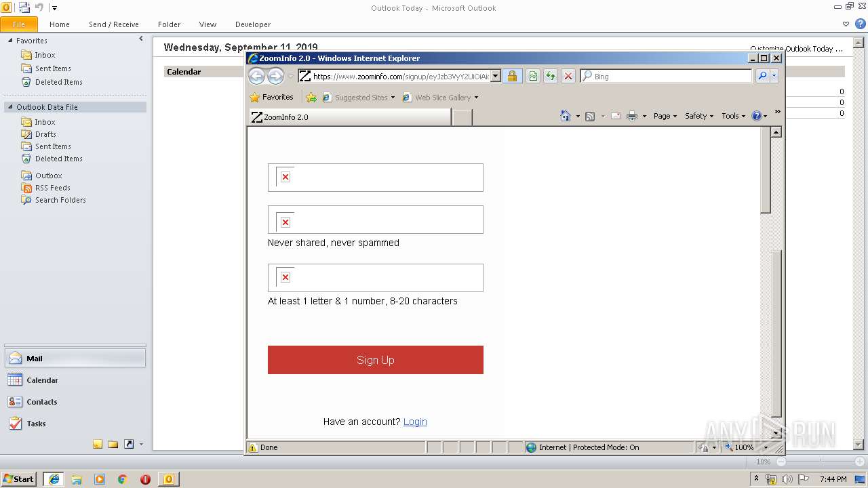Launch Chrome from the taskbar
The width and height of the screenshot is (868, 488).
123,479
